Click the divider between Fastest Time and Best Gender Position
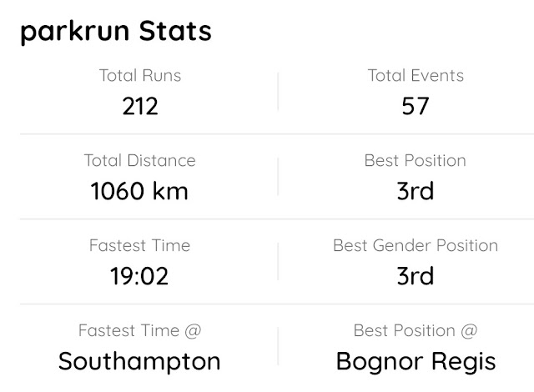This screenshot has height=392, width=534. point(278,261)
